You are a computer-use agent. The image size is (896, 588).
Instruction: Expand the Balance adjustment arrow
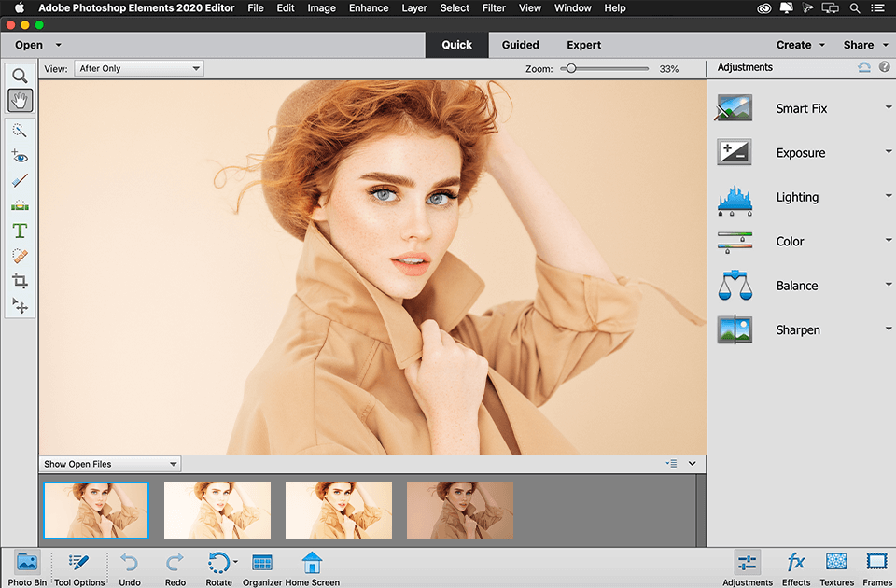[x=888, y=284]
